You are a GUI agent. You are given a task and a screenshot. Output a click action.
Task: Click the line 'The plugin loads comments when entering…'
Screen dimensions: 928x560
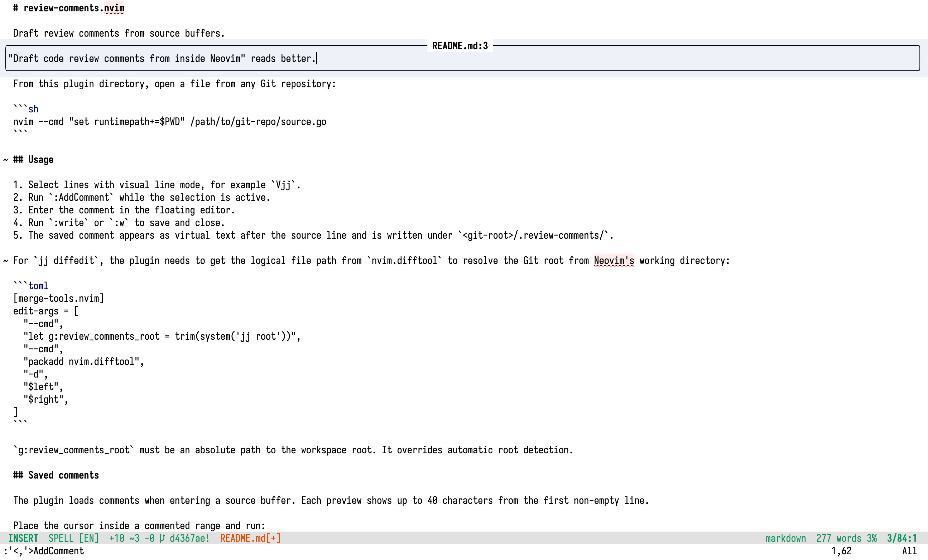click(x=331, y=501)
